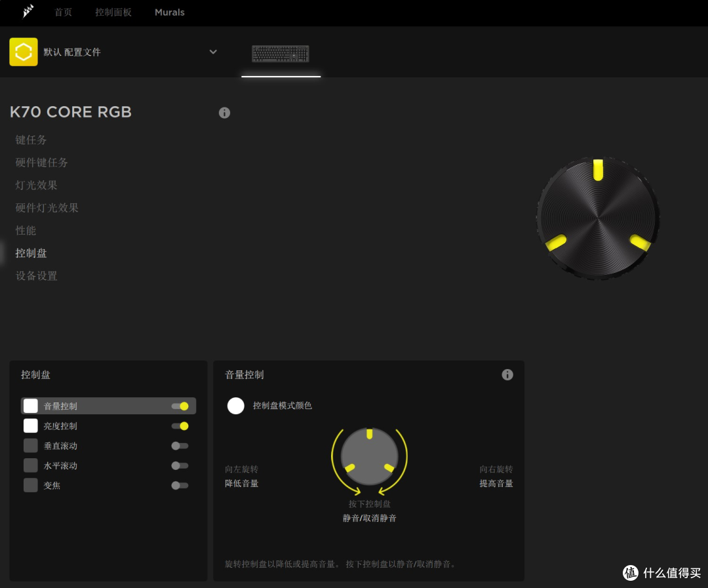Select the 垂直滚动 list row label
This screenshot has width=708, height=588.
click(x=60, y=446)
